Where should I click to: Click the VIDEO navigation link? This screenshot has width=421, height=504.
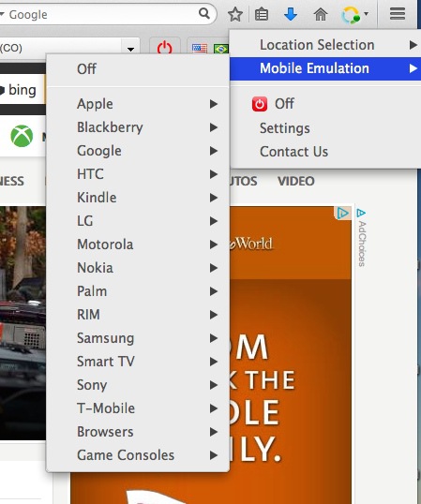point(296,182)
